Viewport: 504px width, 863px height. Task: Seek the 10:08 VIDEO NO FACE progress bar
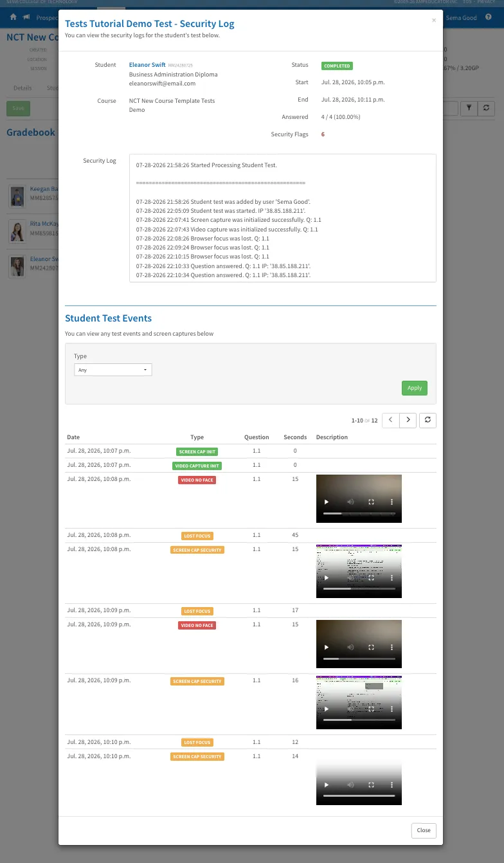359,513
